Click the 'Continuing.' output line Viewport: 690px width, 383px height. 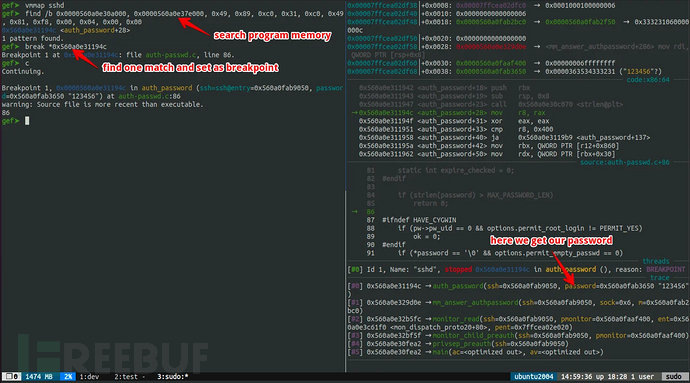pos(23,71)
